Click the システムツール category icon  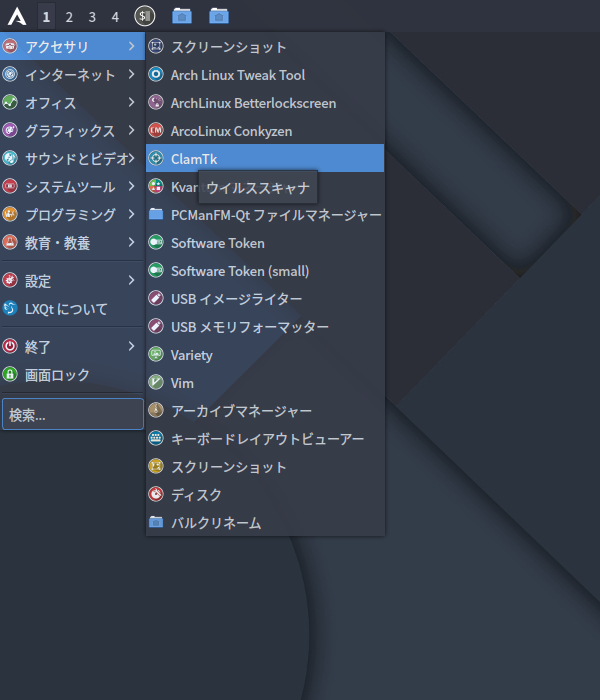10,186
